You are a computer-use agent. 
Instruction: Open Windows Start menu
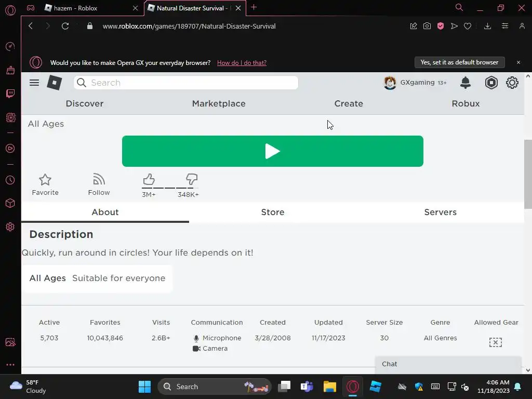point(144,387)
